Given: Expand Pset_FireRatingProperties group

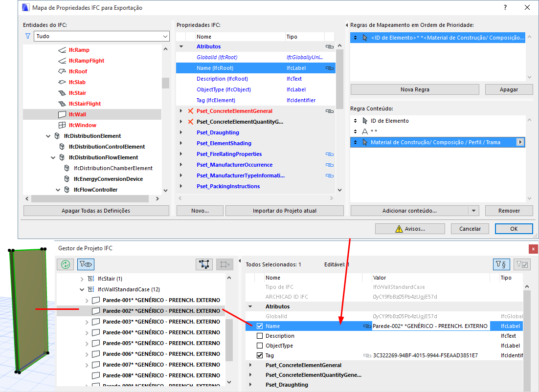Looking at the screenshot, I should pyautogui.click(x=181, y=154).
